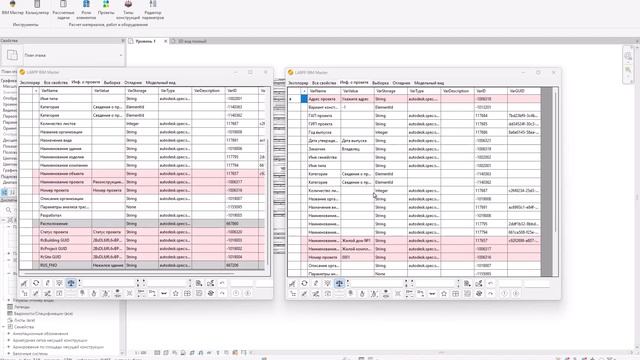This screenshot has width=640, height=360.
Task: Sort by VarID column header in right window
Action: pyautogui.click(x=490, y=91)
